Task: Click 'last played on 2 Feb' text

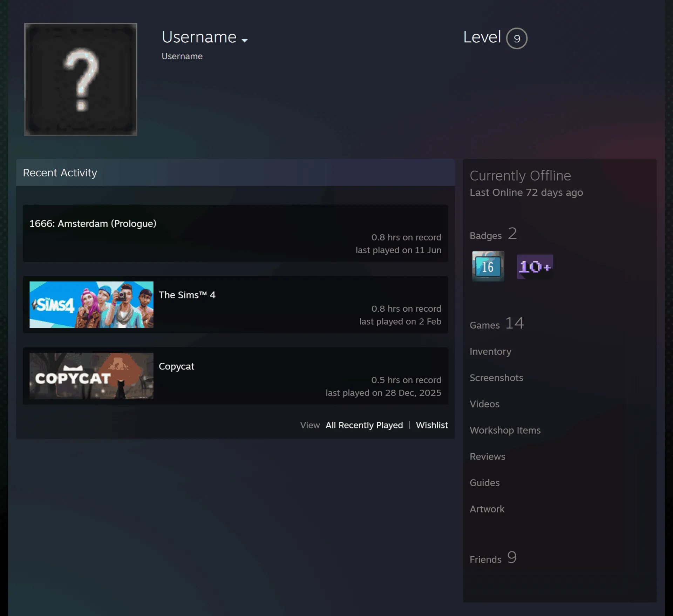Action: coord(400,321)
